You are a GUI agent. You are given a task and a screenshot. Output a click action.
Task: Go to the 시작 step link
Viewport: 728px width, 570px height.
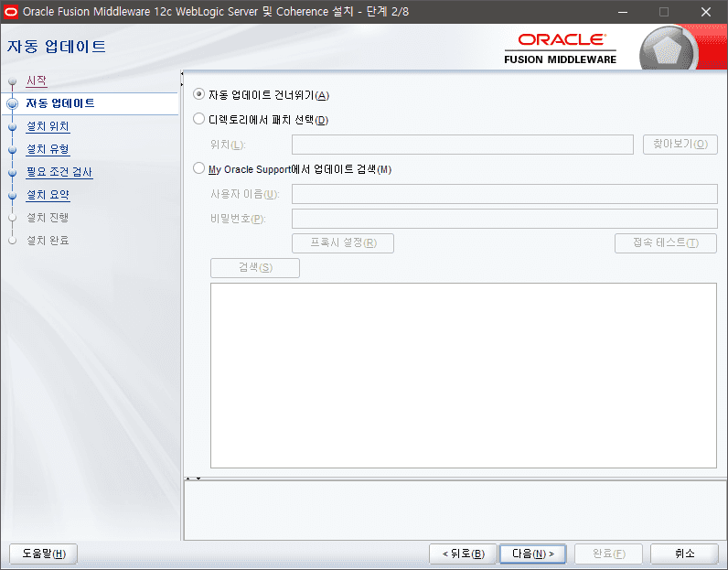37,81
